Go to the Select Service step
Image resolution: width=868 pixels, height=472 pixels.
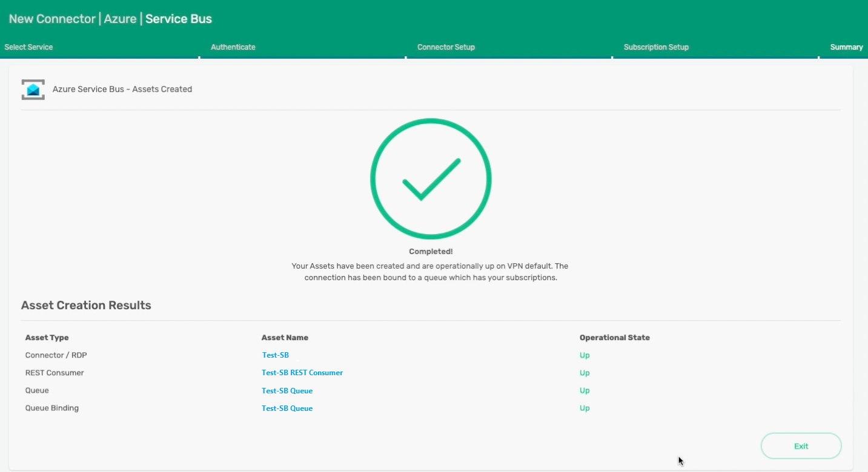pos(28,47)
